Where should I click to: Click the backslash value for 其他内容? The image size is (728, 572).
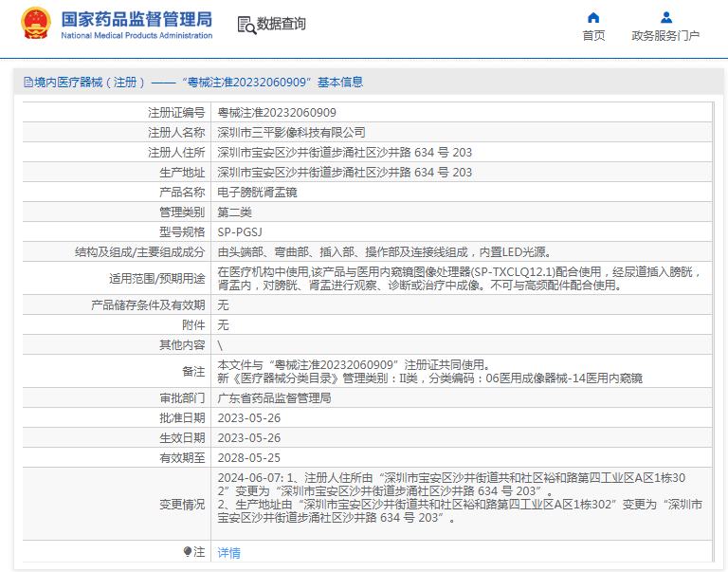pyautogui.click(x=220, y=345)
